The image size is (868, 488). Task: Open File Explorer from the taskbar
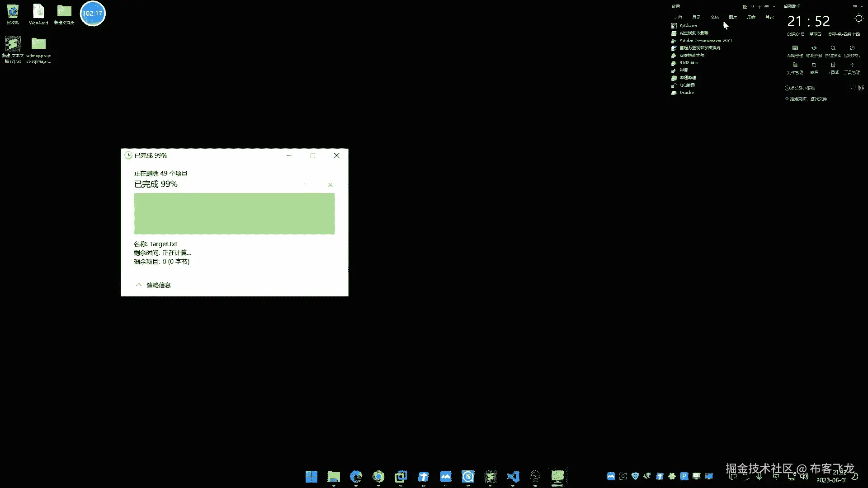334,476
